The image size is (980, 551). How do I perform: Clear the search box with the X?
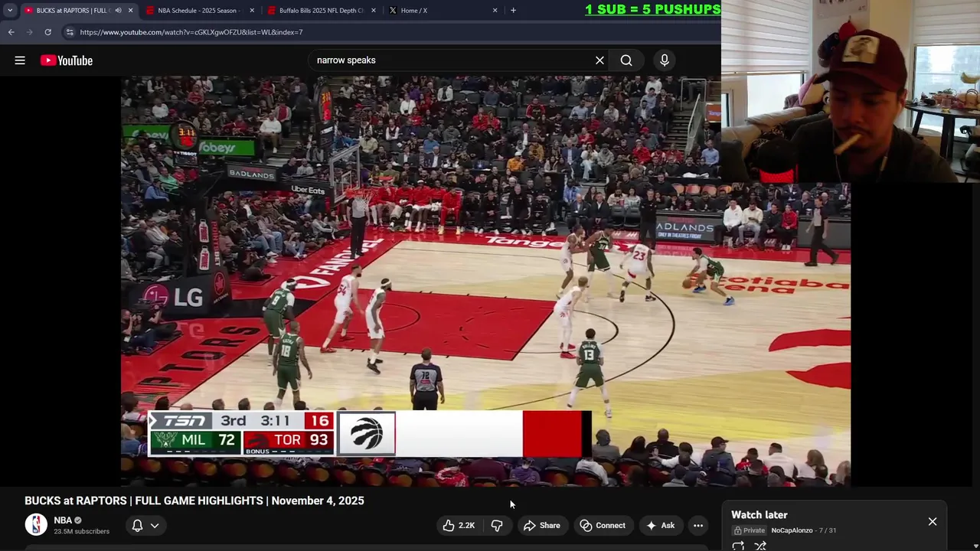(599, 60)
